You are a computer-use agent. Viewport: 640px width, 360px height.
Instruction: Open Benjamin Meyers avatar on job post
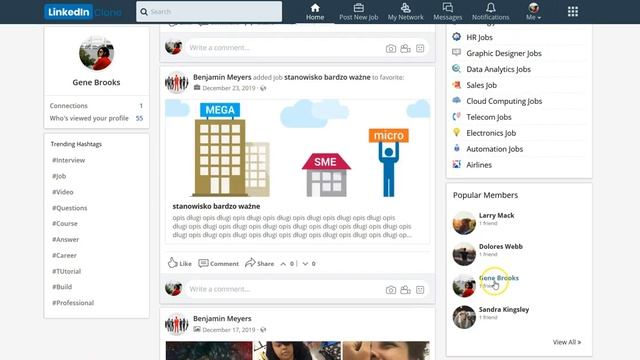[x=176, y=82]
